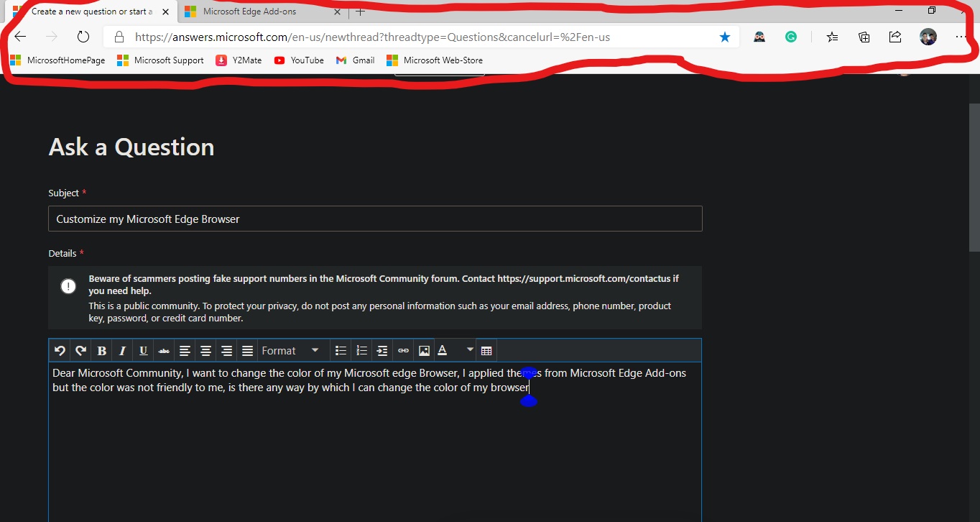Open a new browser tab
Viewport: 980px width, 522px height.
click(x=360, y=12)
